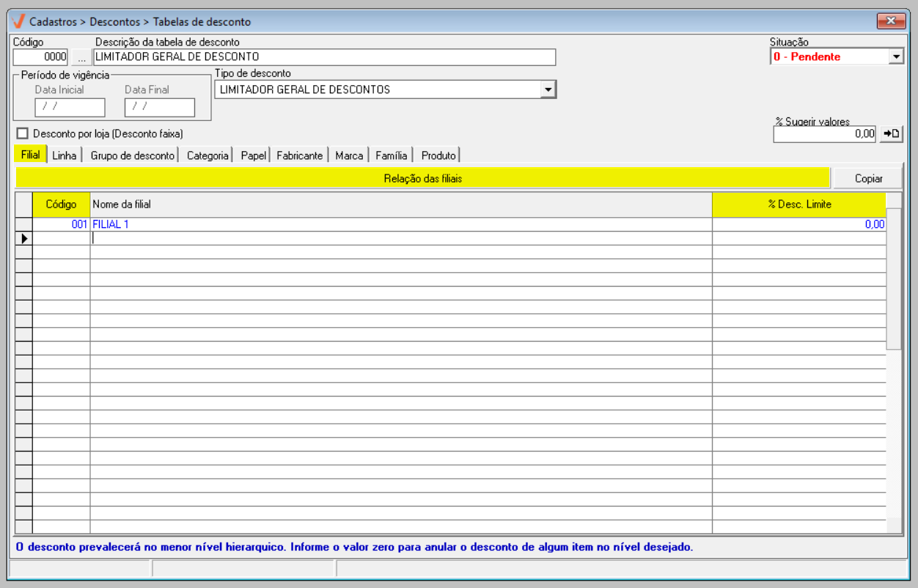The width and height of the screenshot is (918, 588).
Task: Click the % Sugerir valores input field
Action: (x=824, y=134)
